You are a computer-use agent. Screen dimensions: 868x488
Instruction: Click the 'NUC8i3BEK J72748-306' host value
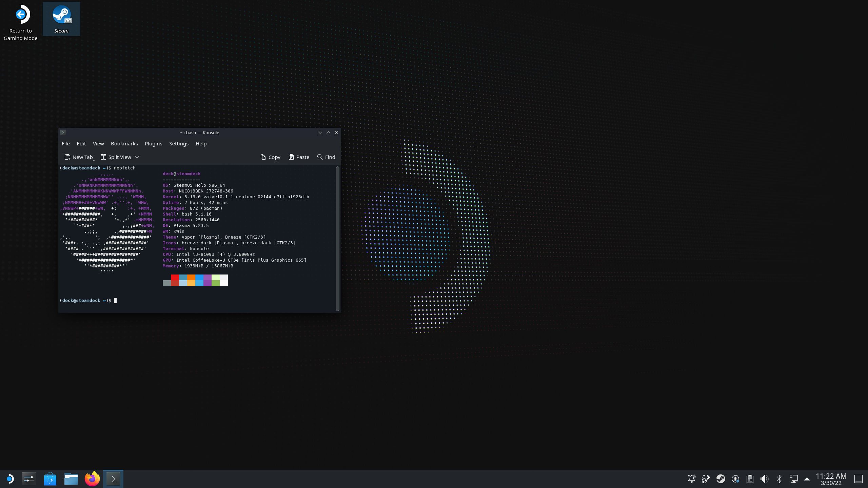point(206,191)
